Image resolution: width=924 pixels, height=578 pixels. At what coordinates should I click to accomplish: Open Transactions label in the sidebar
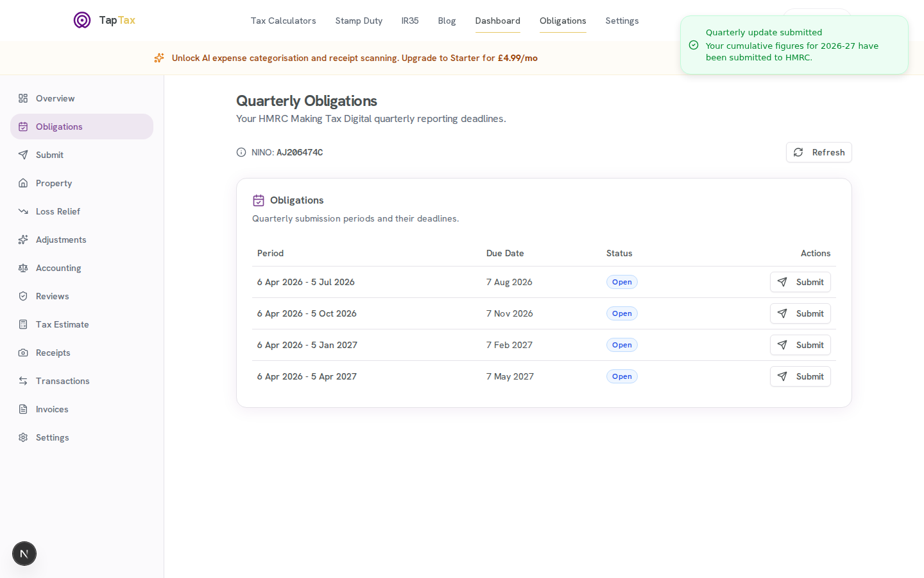click(63, 381)
